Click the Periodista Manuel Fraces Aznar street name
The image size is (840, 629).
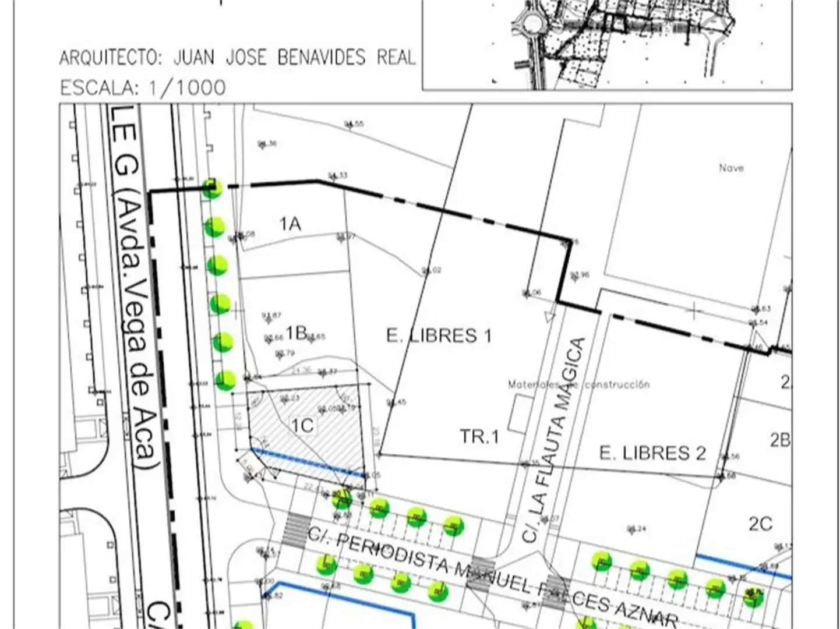(493, 578)
